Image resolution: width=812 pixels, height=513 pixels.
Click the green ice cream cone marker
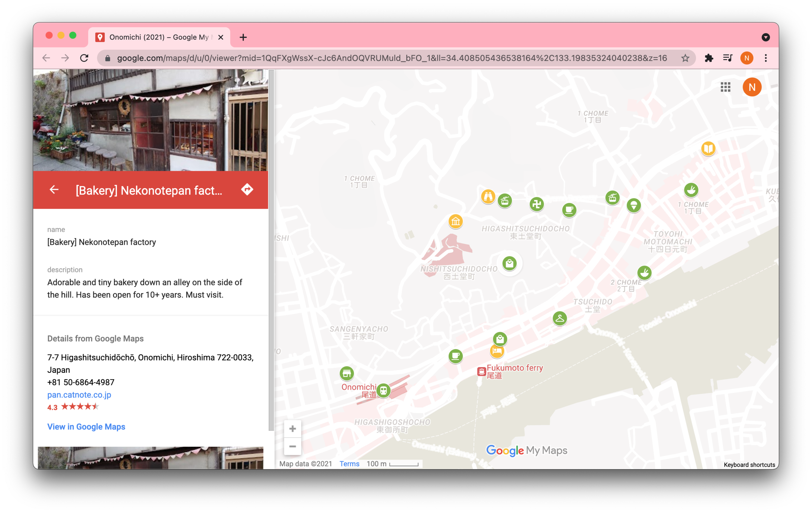(x=634, y=205)
